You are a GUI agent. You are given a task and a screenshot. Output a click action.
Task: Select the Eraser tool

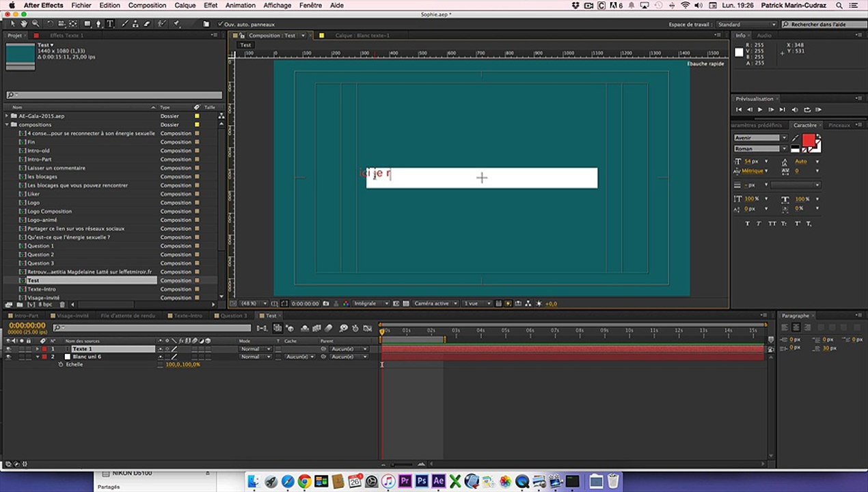click(x=146, y=24)
